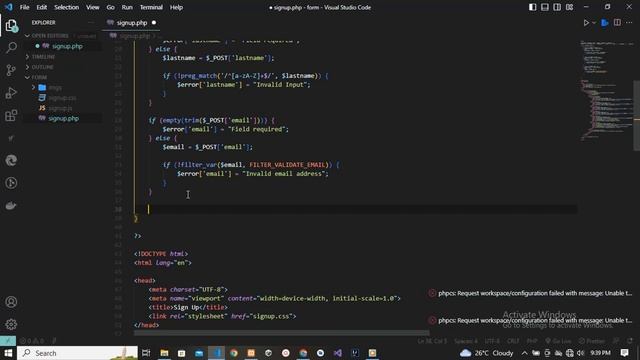This screenshot has height=360, width=640.
Task: Open signup.css in explorer tree
Action: pyautogui.click(x=62, y=98)
